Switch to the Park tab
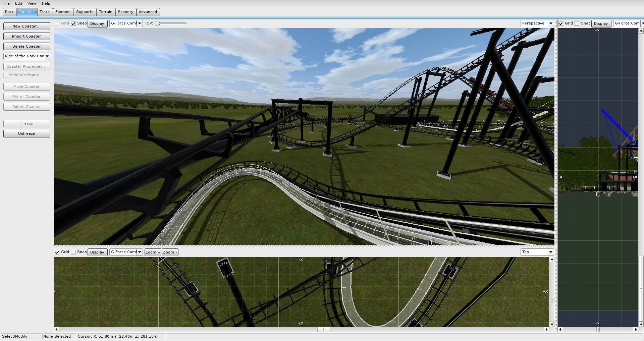The height and width of the screenshot is (341, 644). pyautogui.click(x=9, y=12)
